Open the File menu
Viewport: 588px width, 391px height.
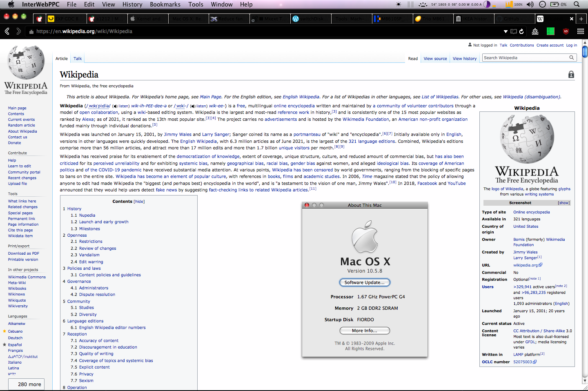pos(71,4)
